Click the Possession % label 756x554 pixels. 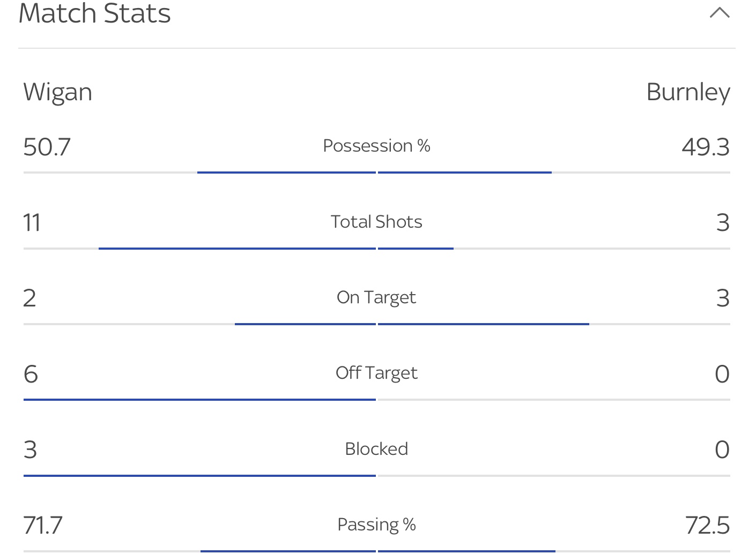pyautogui.click(x=376, y=146)
